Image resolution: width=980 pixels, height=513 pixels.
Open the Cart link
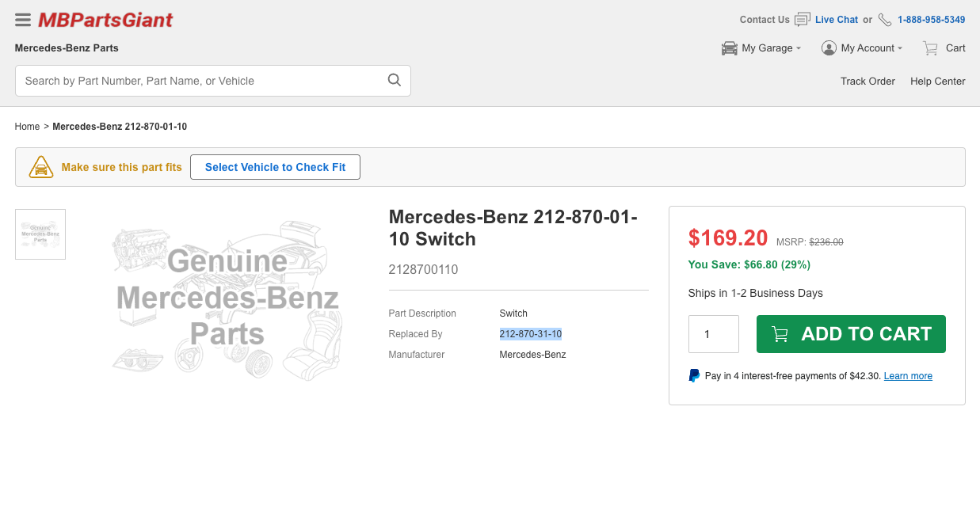pos(955,48)
